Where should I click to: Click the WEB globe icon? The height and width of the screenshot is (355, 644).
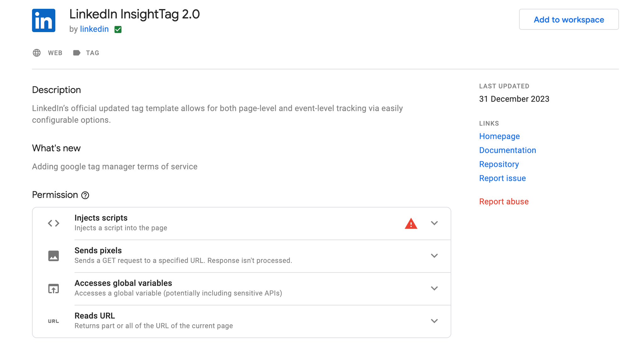pyautogui.click(x=37, y=53)
